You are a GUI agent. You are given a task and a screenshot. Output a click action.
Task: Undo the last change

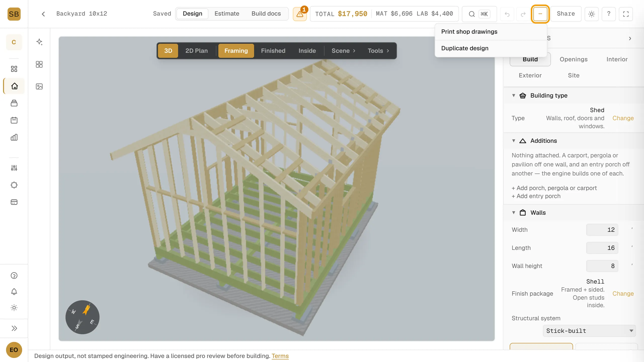(x=507, y=14)
